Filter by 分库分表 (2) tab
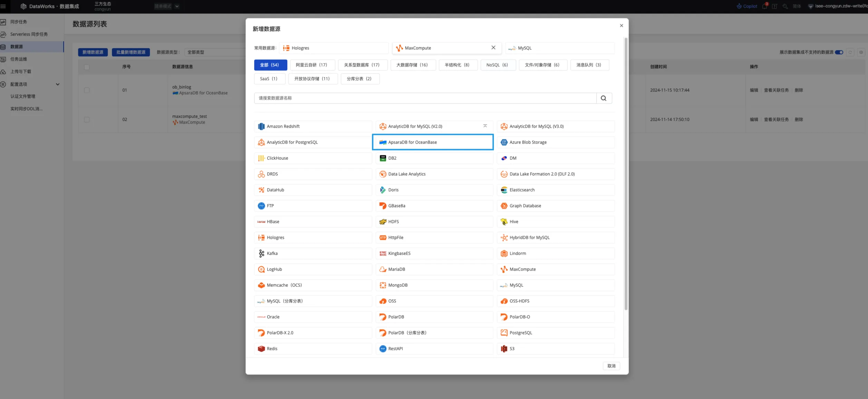 pos(360,79)
